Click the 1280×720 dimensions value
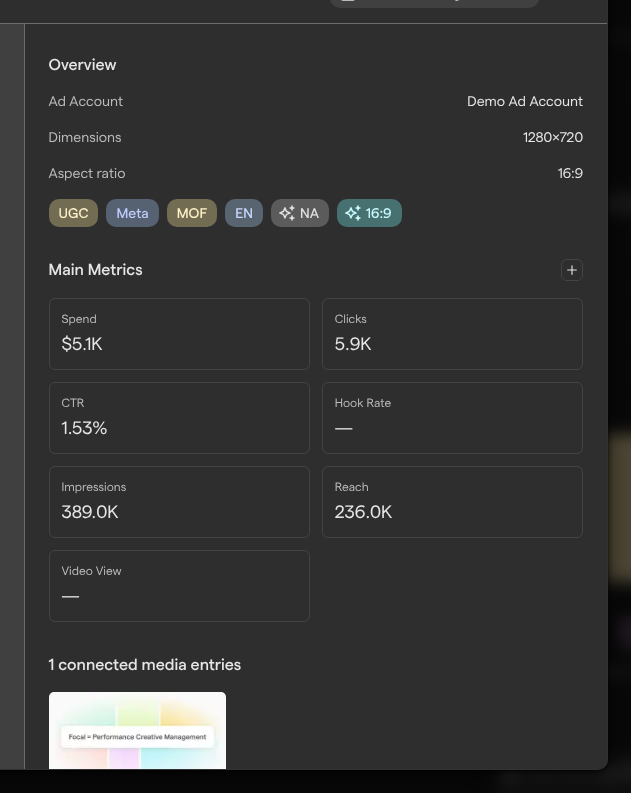631x793 pixels. (553, 137)
